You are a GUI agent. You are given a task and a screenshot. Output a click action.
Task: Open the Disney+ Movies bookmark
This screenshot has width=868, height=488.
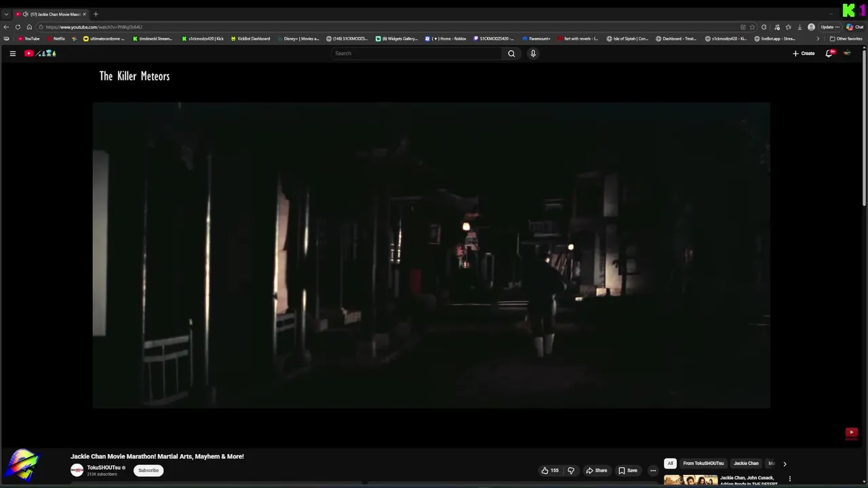(x=298, y=39)
